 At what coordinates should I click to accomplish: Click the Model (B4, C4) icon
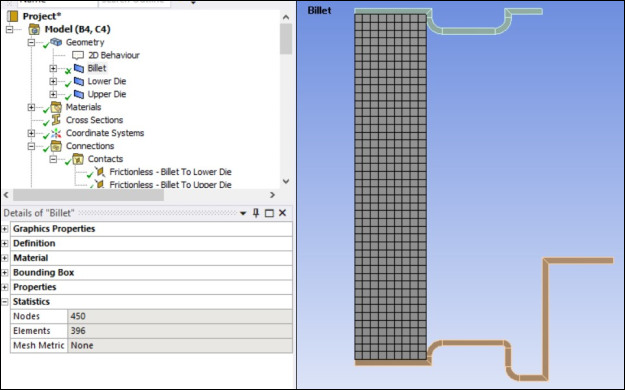tap(35, 29)
